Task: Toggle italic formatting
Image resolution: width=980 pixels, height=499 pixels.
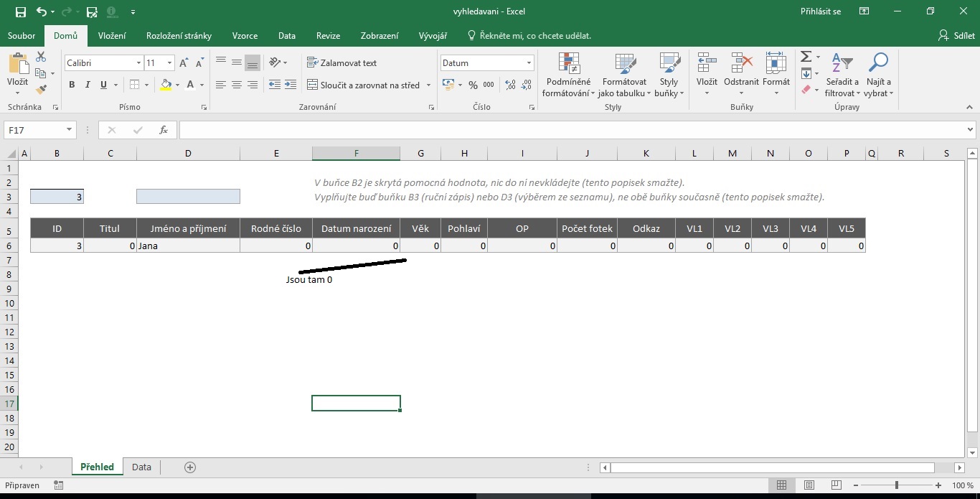Action: pos(88,85)
